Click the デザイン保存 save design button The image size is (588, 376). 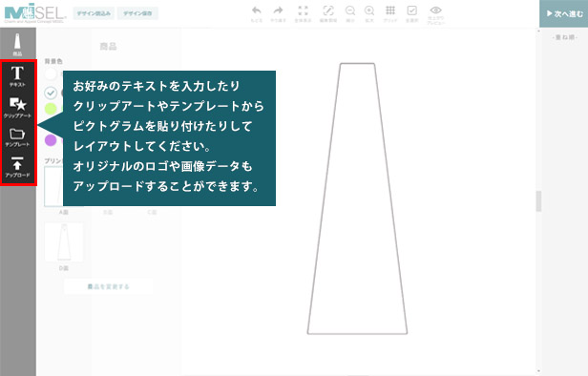pos(137,13)
